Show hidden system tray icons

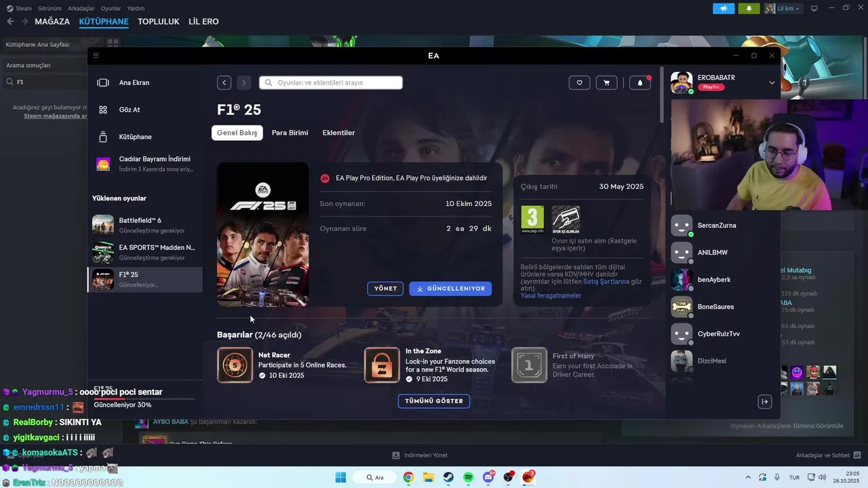pos(748,477)
